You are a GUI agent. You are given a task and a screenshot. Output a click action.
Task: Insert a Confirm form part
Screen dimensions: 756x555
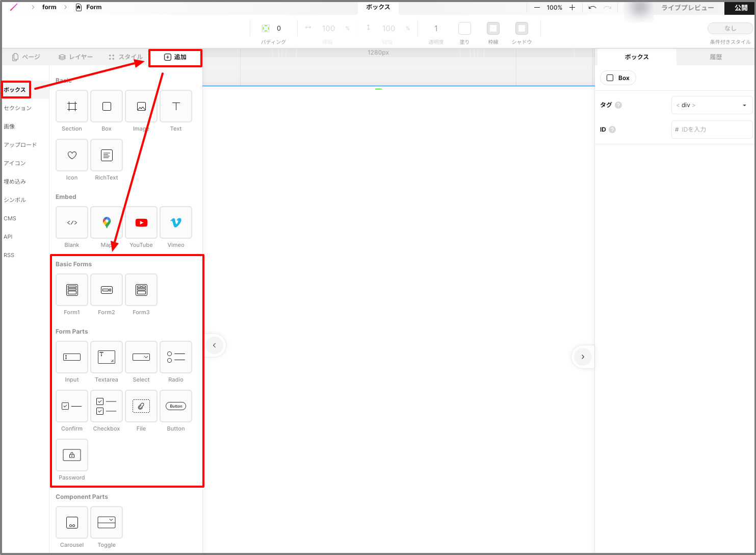(72, 406)
